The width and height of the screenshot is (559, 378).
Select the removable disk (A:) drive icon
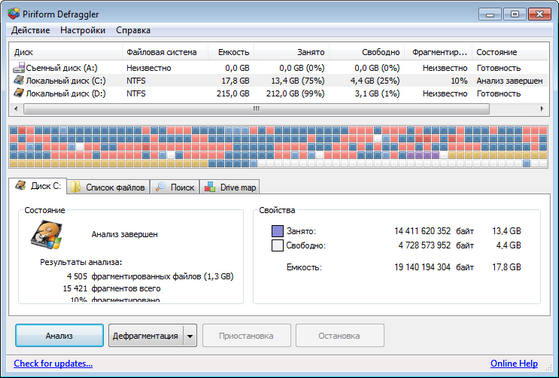point(19,67)
